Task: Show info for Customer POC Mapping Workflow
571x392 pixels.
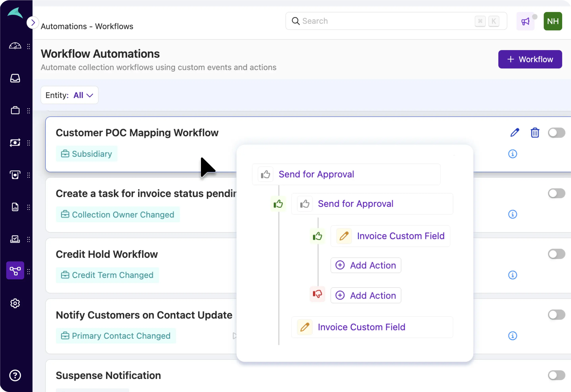Action: (513, 154)
